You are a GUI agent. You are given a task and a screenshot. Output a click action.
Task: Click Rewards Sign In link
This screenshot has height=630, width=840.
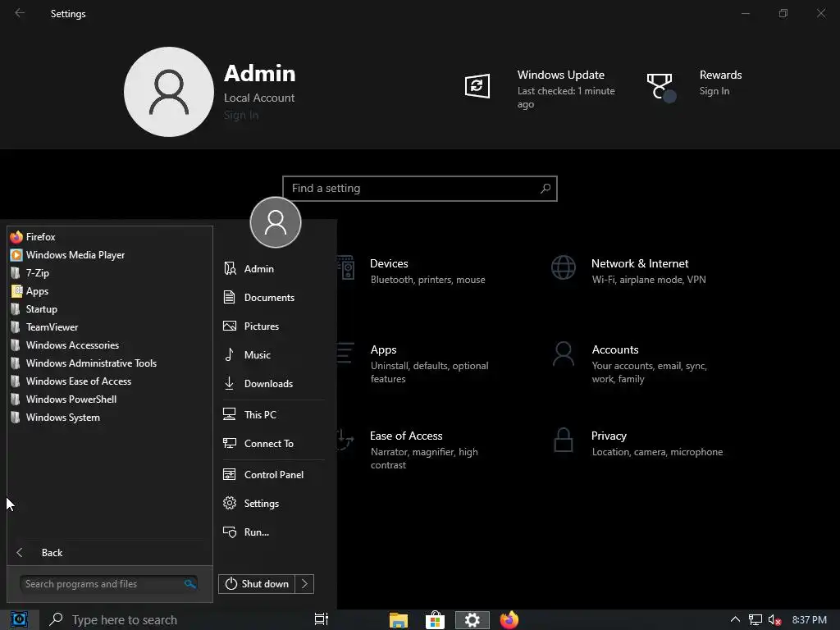714,91
